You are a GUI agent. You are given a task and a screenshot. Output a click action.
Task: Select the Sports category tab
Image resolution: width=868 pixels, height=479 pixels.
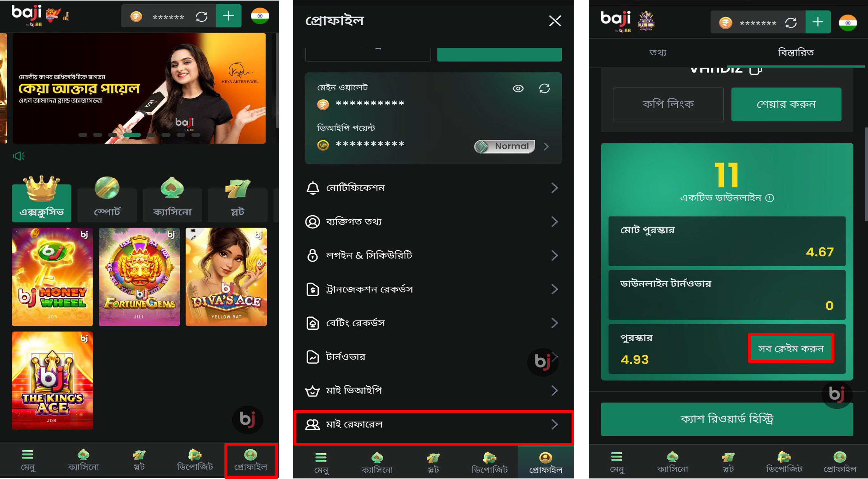pos(107,199)
